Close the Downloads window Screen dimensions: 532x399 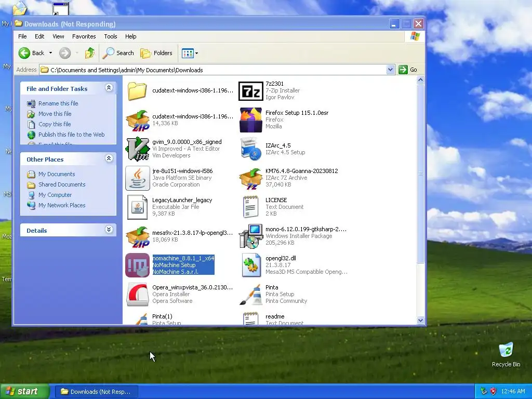[418, 24]
